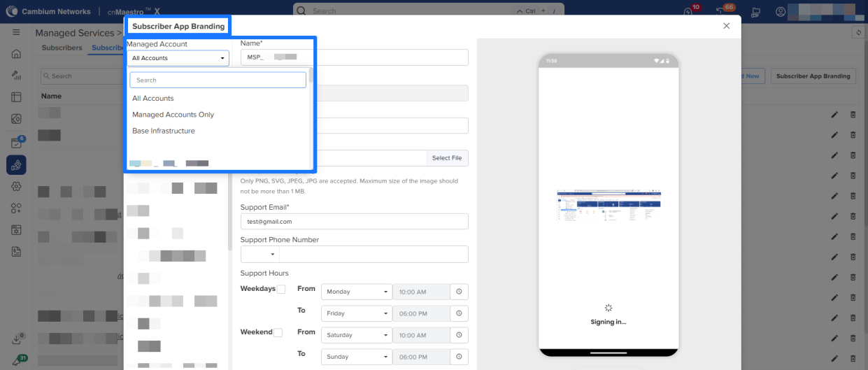The width and height of the screenshot is (868, 370).
Task: Click the settings gear in sidebar
Action: 16,187
